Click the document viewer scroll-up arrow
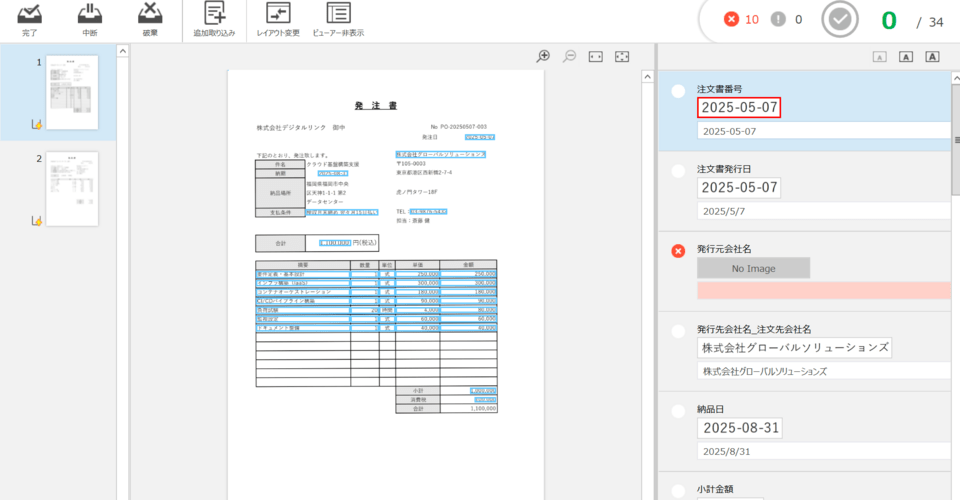Screen dimensions: 960x500 click(647, 76)
